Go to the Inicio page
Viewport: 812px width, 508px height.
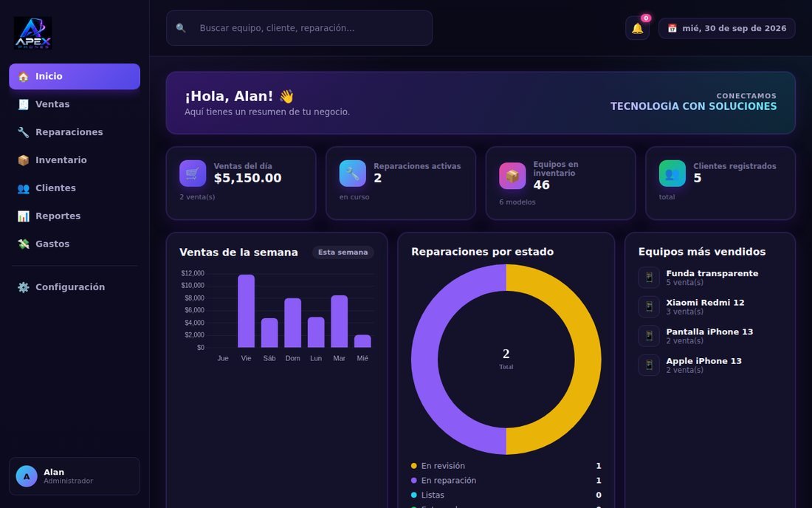75,77
